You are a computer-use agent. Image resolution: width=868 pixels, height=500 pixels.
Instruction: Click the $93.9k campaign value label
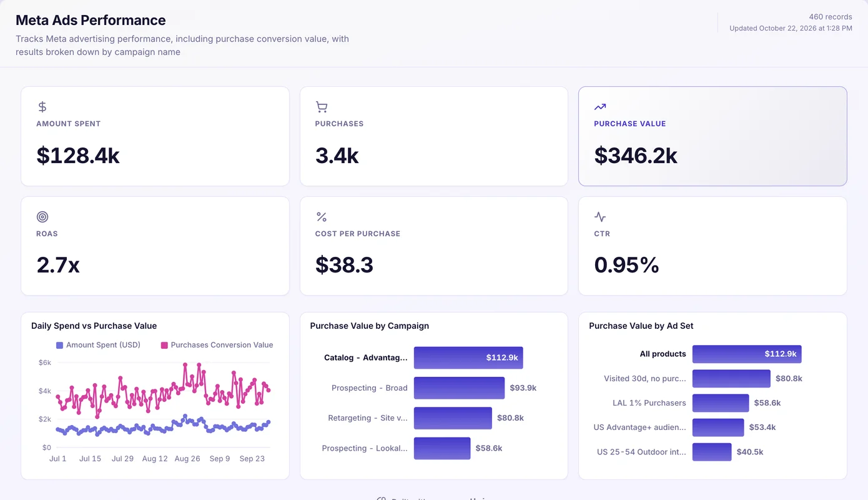click(x=523, y=388)
